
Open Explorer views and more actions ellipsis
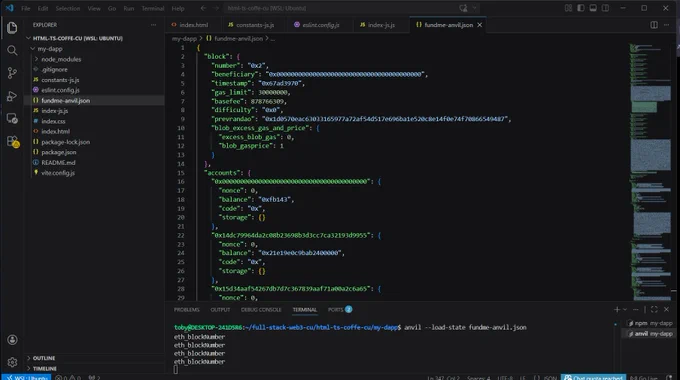(x=153, y=25)
